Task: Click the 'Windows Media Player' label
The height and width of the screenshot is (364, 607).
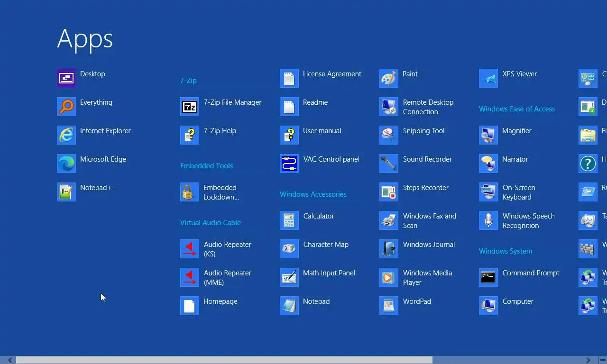Action: pos(427,278)
